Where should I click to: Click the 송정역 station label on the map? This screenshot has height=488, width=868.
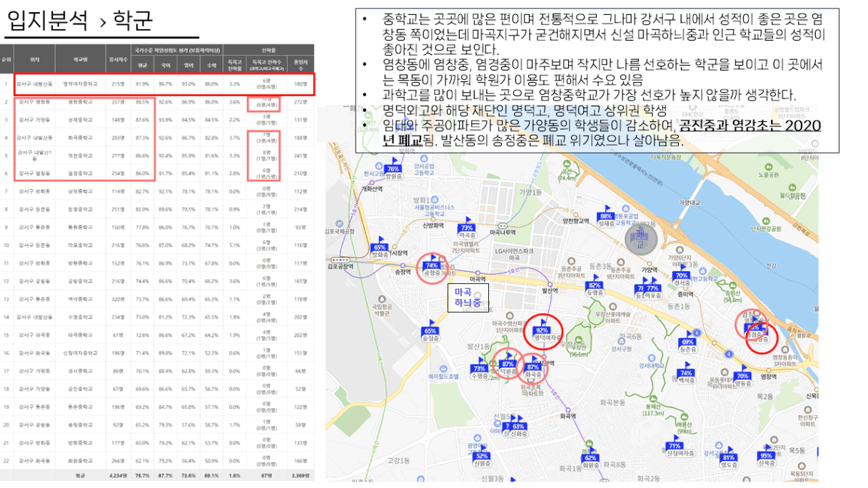coord(403,272)
